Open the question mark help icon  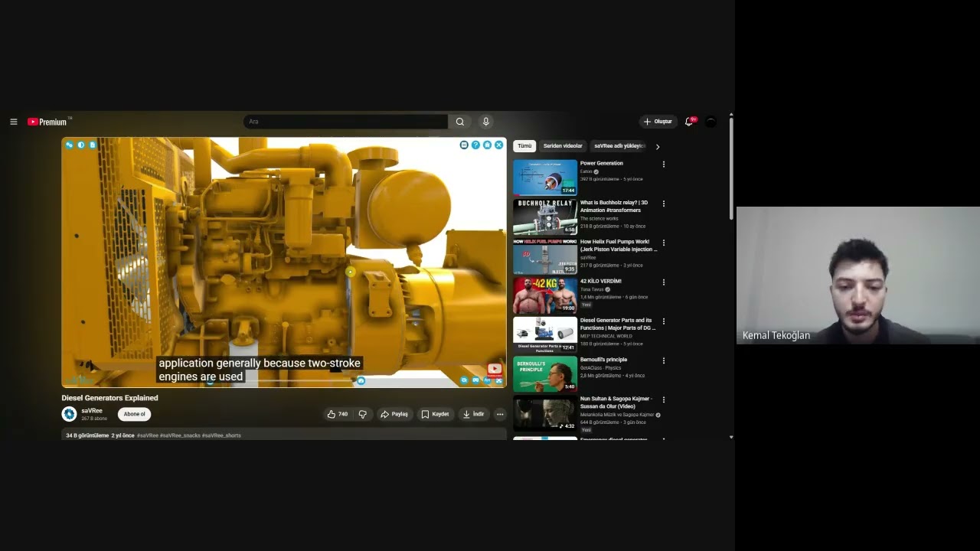tap(475, 145)
